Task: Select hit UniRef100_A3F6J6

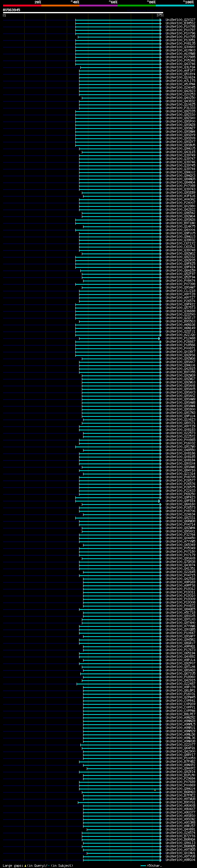Action: point(180,196)
